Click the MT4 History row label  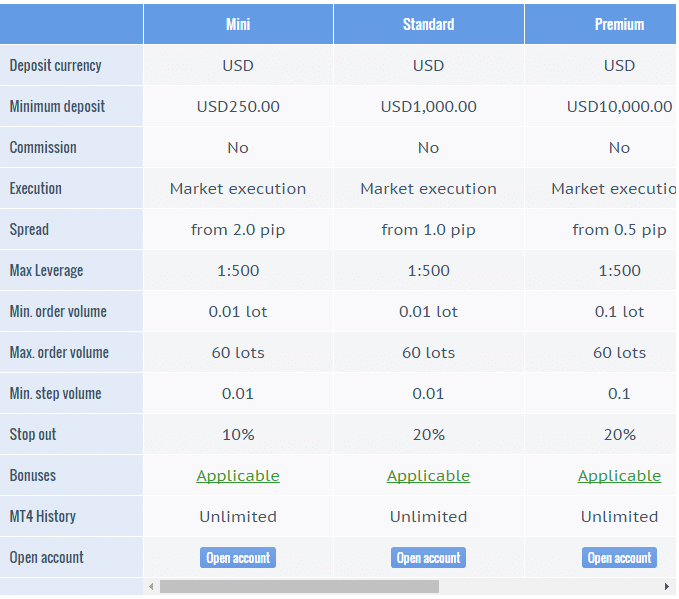(43, 516)
